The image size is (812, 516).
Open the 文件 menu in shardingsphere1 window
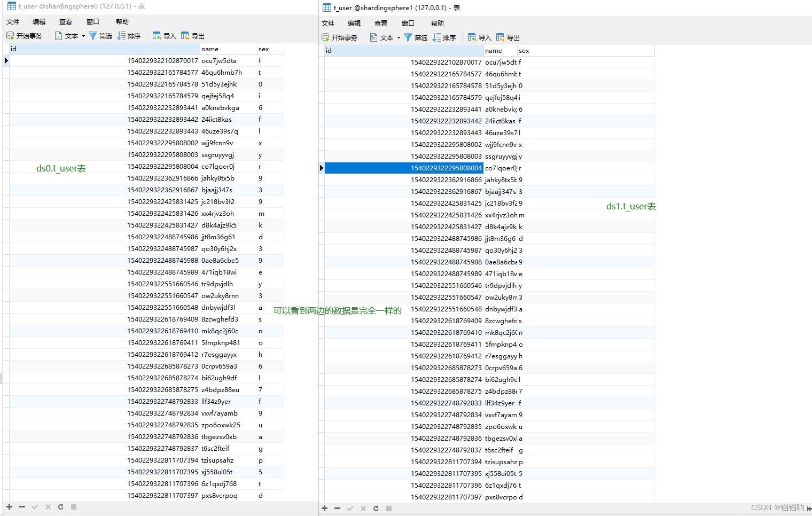[328, 24]
